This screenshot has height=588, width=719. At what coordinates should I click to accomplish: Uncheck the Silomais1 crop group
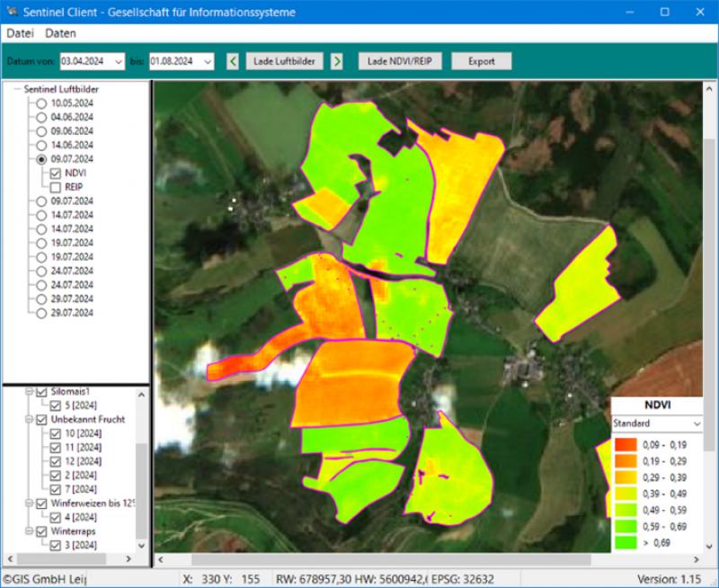tap(41, 390)
